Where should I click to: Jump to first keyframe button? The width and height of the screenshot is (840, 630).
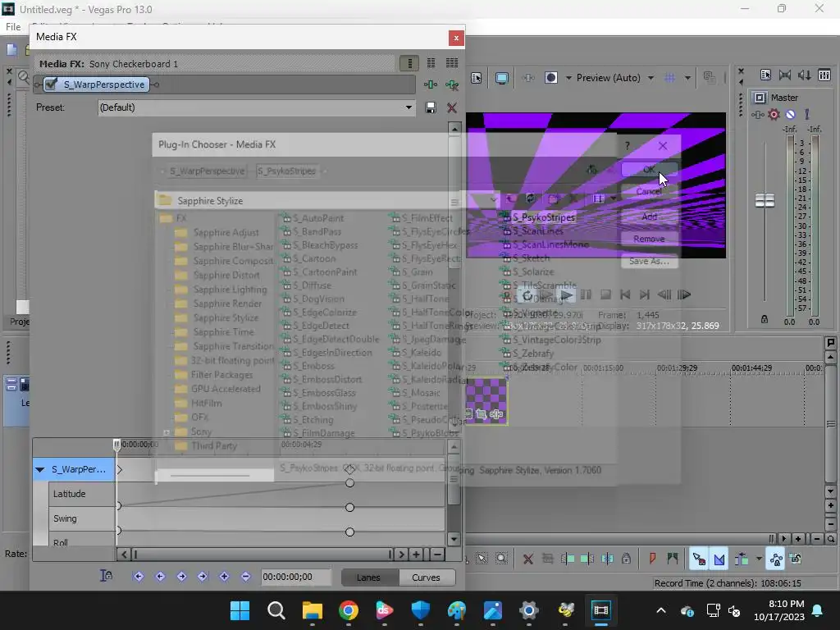[138, 577]
